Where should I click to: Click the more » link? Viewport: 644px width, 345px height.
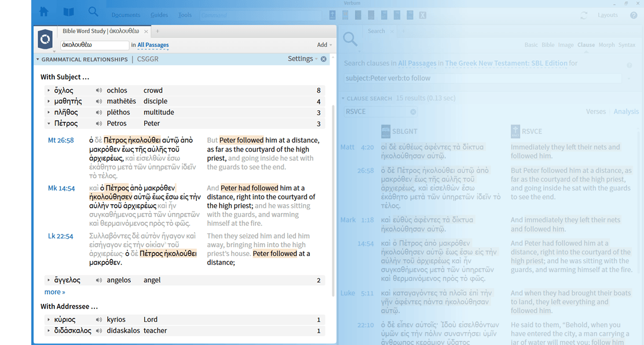(x=54, y=292)
